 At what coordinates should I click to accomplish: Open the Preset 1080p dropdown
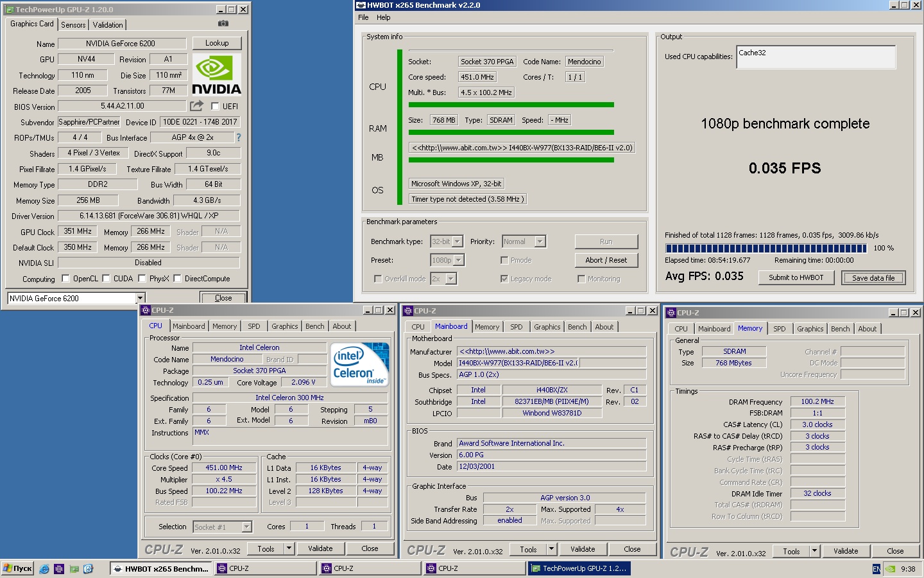point(459,260)
